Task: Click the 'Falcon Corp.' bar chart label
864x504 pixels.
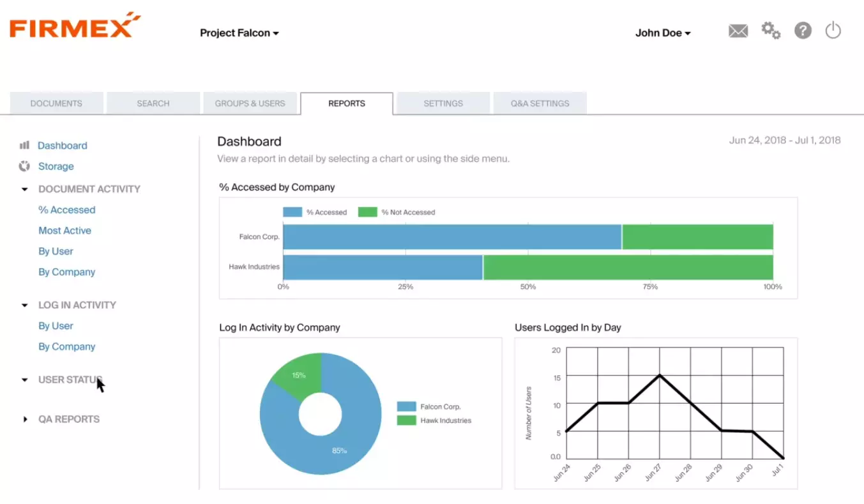Action: [x=259, y=237]
